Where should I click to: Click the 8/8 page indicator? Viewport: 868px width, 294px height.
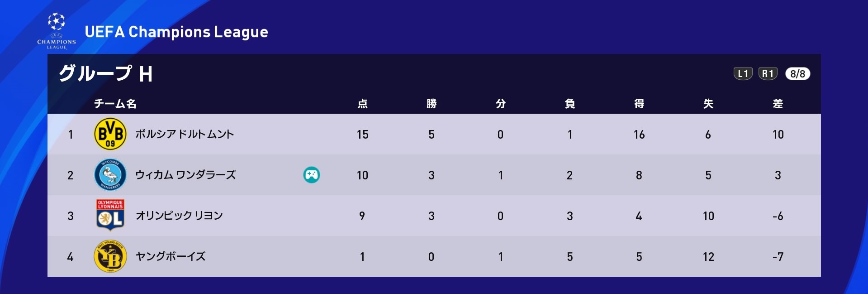(798, 73)
